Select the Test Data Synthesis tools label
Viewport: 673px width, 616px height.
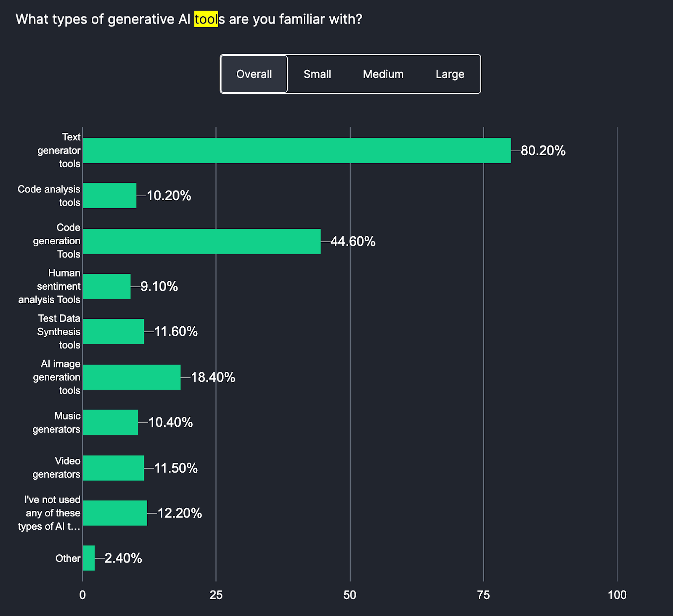tap(59, 332)
